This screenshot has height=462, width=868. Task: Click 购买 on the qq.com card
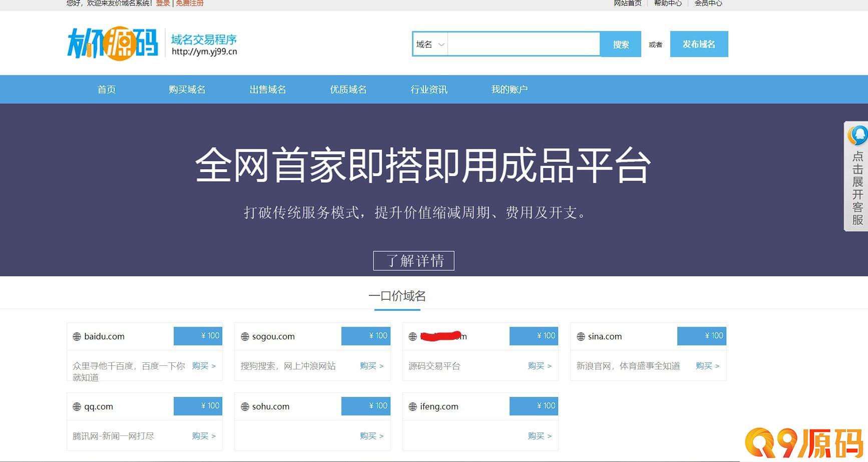click(204, 436)
